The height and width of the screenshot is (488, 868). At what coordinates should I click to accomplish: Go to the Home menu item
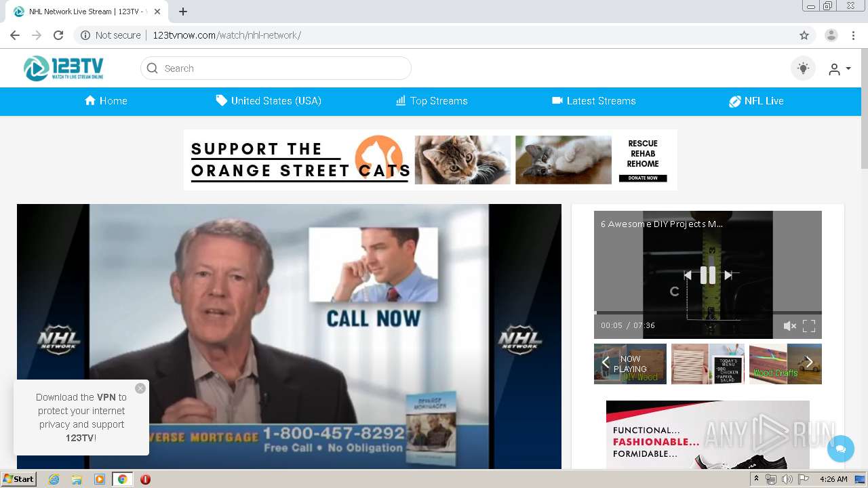[106, 101]
